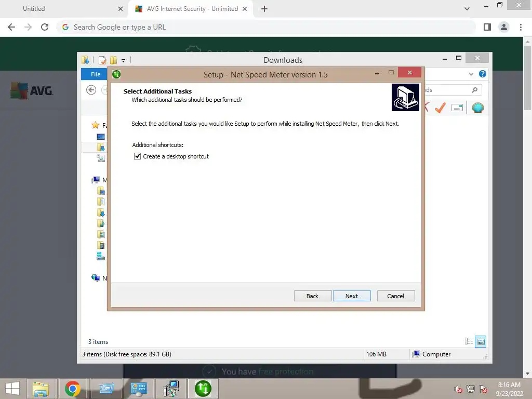Select the Desktop item under Favorites
The height and width of the screenshot is (399, 532).
(101, 137)
